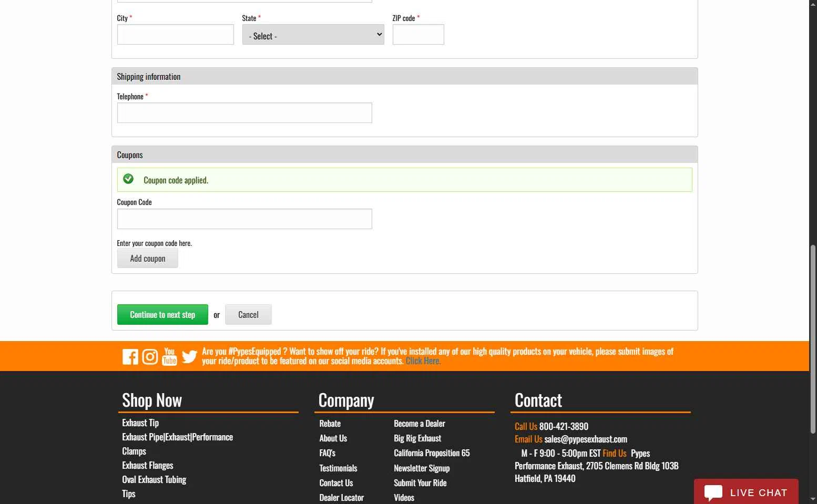Screen dimensions: 817x504
Task: Go to Clamps footer link
Action: click(134, 451)
